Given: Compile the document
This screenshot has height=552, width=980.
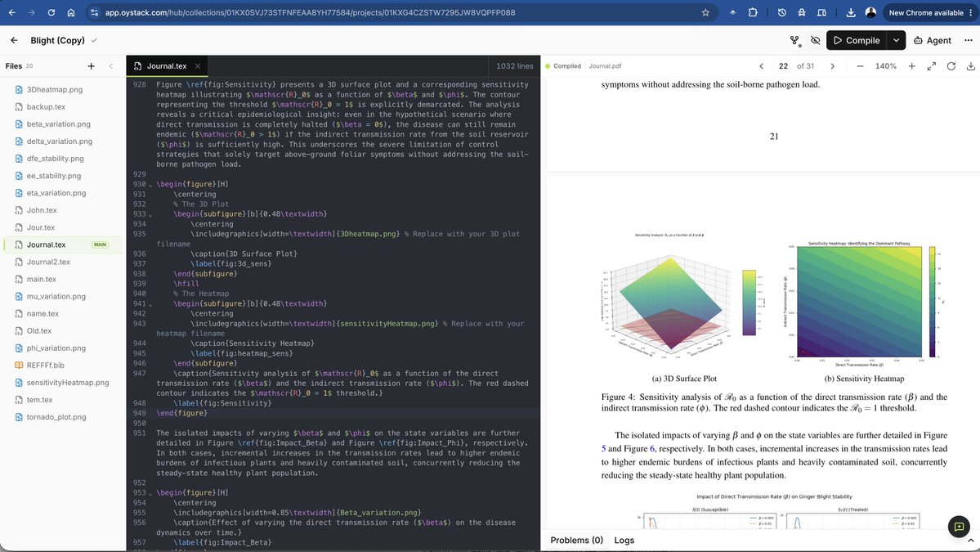Looking at the screenshot, I should tap(857, 40).
